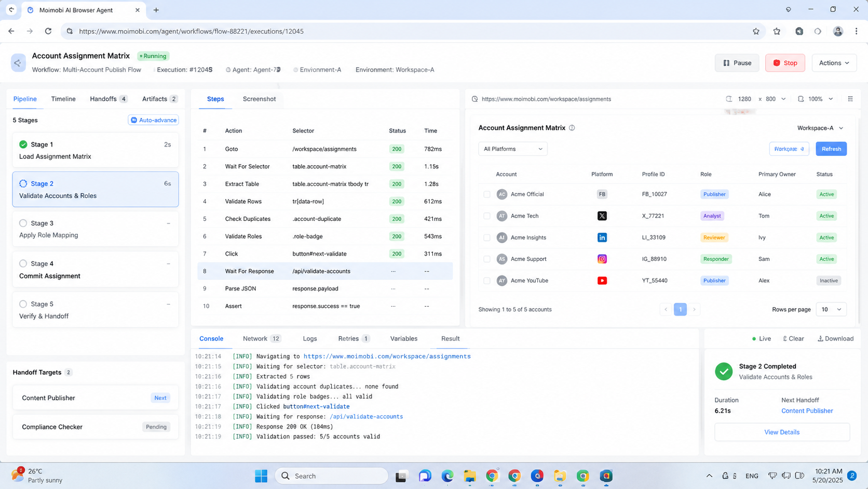Open the Workspace-A selector dropdown

820,128
